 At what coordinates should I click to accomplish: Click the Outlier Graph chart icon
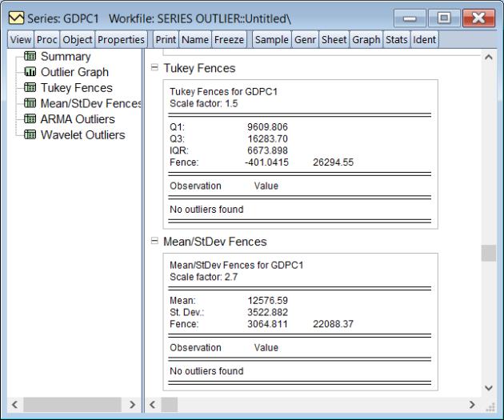pyautogui.click(x=31, y=73)
